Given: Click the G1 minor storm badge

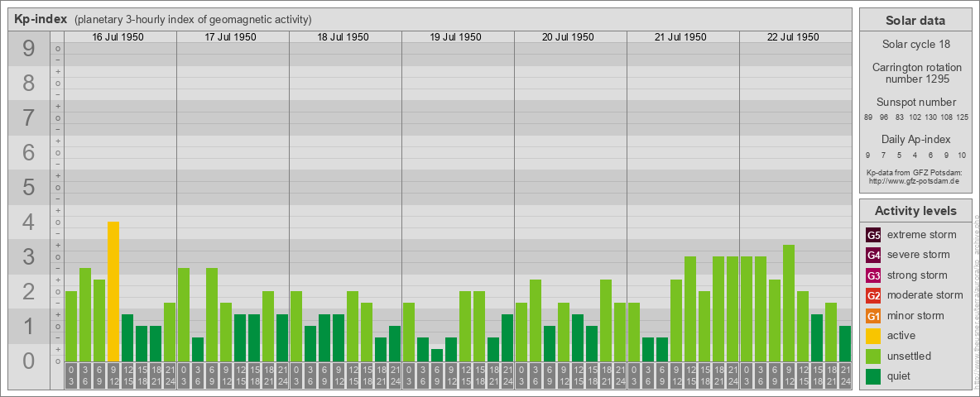Looking at the screenshot, I should (873, 316).
